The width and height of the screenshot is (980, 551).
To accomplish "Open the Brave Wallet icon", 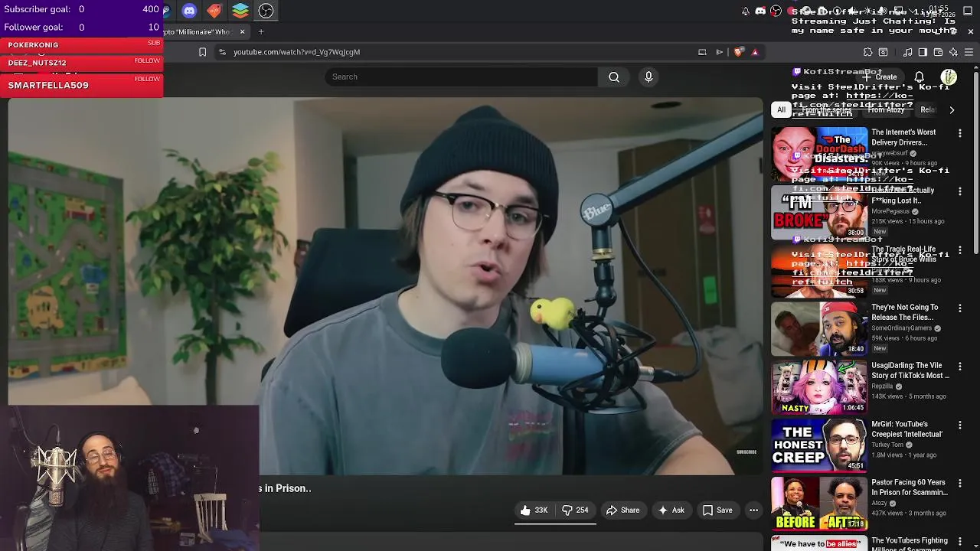I will [x=938, y=52].
